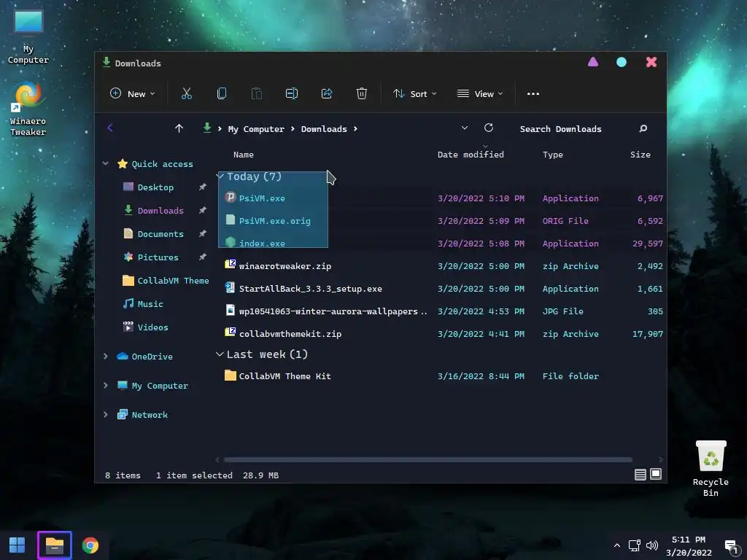Open the volume speaker tray icon
Image resolution: width=747 pixels, height=560 pixels.
(651, 545)
